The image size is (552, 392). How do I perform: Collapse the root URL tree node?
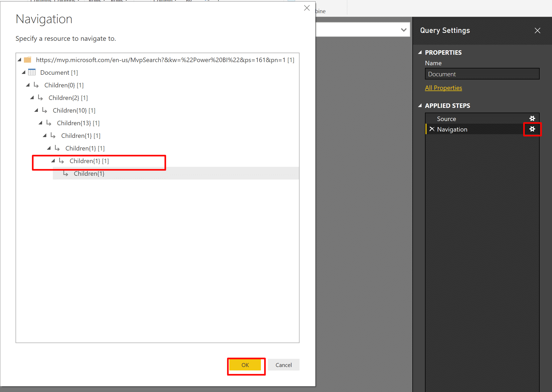pos(19,60)
